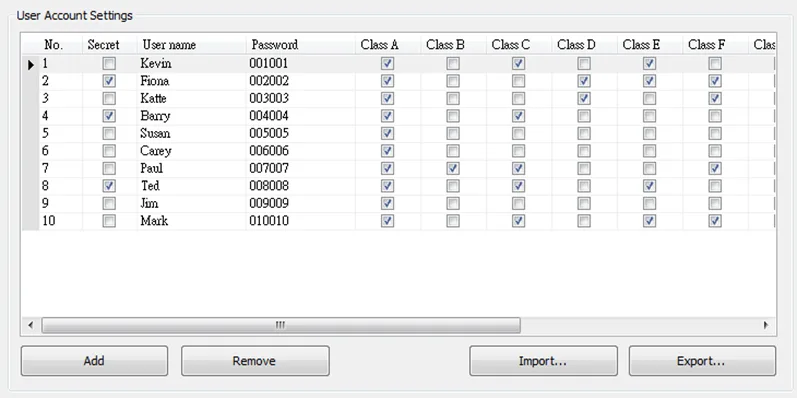Check Class D for Paul
Screen dimensions: 797x398
coord(584,168)
